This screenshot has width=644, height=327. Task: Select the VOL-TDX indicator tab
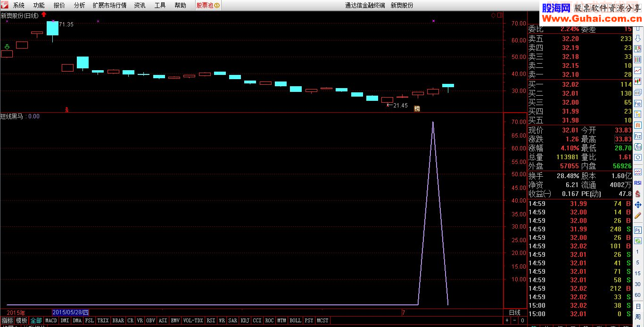193,320
